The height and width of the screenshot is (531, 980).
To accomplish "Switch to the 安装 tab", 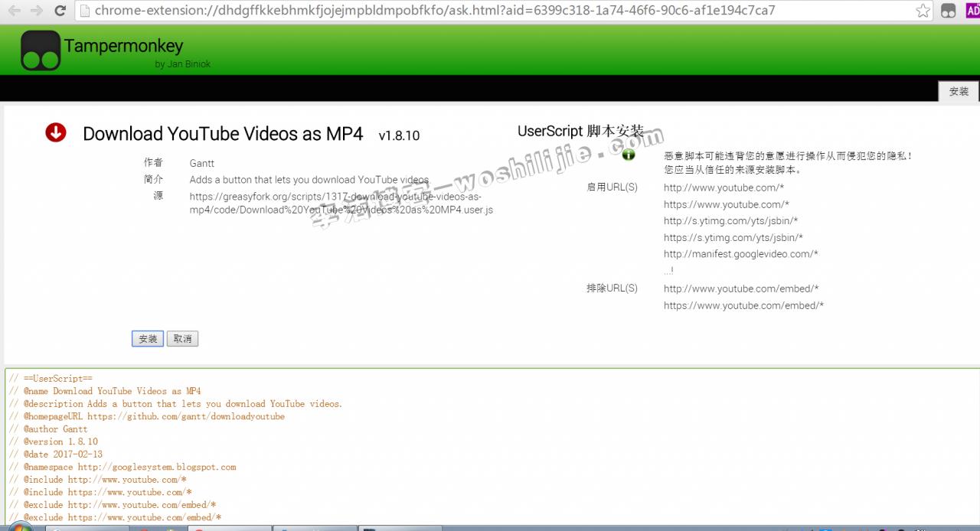I will tap(959, 91).
